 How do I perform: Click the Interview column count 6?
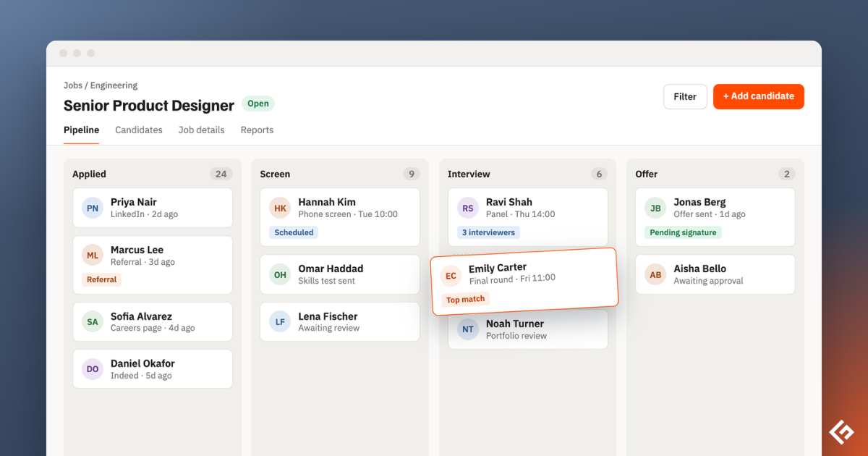coord(599,174)
